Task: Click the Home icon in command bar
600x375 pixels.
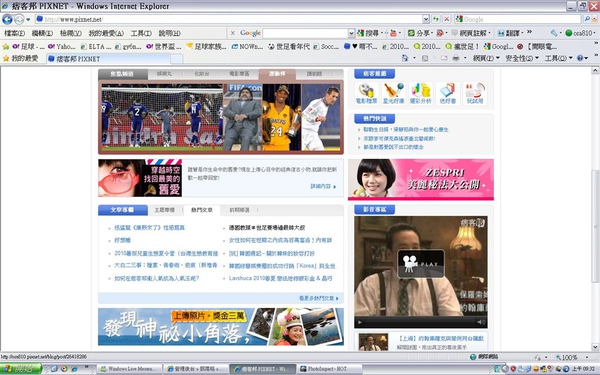Action: tap(405, 58)
